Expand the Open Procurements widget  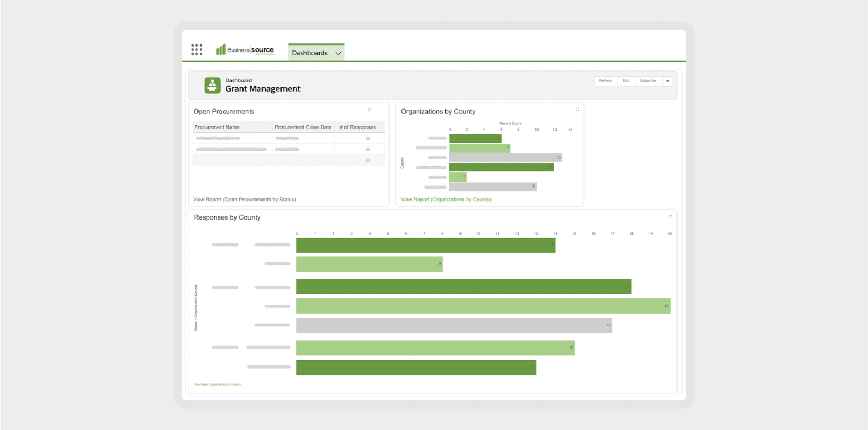pyautogui.click(x=369, y=110)
